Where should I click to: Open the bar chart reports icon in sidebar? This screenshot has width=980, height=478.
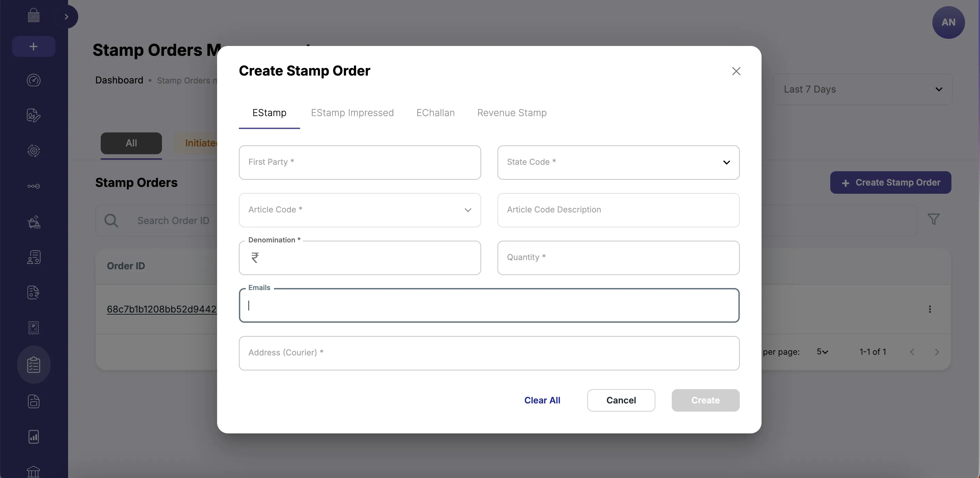click(33, 436)
